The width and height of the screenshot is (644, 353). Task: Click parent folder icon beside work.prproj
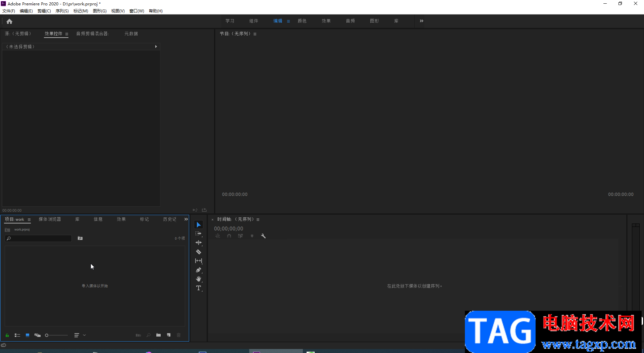(7, 230)
